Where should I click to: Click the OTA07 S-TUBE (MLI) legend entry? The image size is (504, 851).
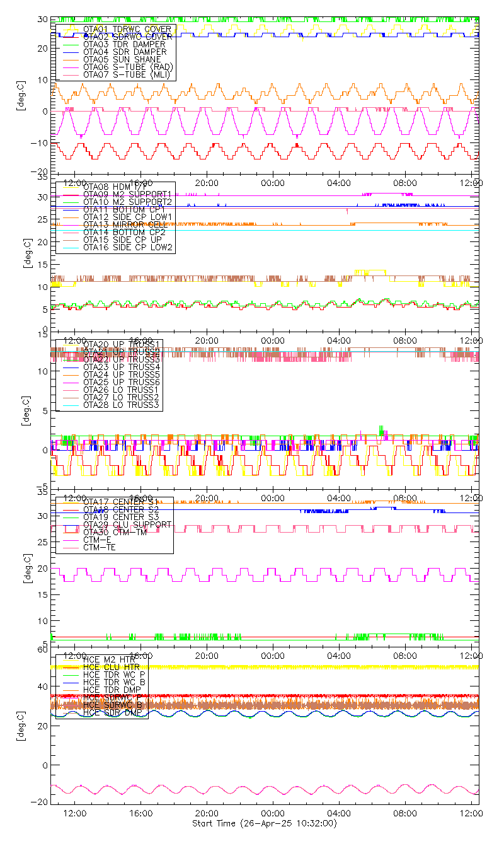127,74
